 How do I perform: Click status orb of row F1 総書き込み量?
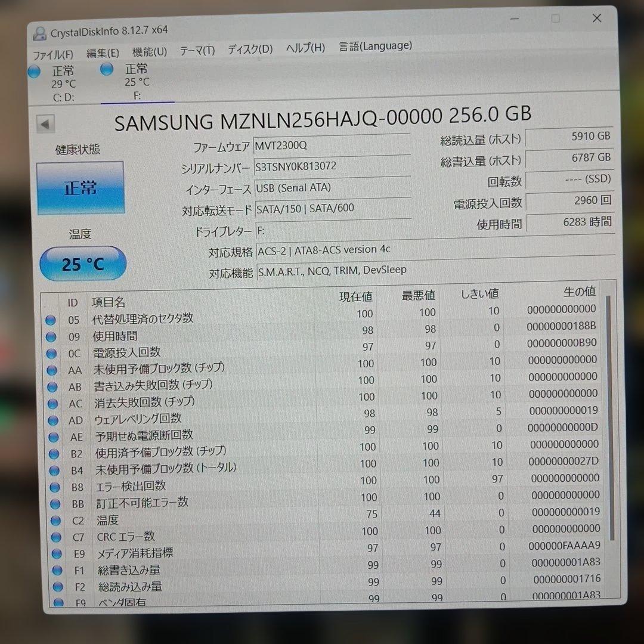pos(57,571)
